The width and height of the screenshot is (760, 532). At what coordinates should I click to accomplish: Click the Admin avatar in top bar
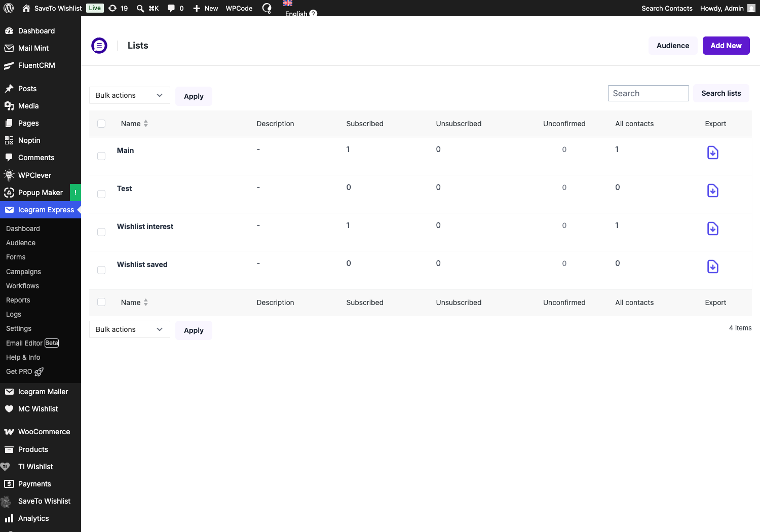[x=751, y=8]
